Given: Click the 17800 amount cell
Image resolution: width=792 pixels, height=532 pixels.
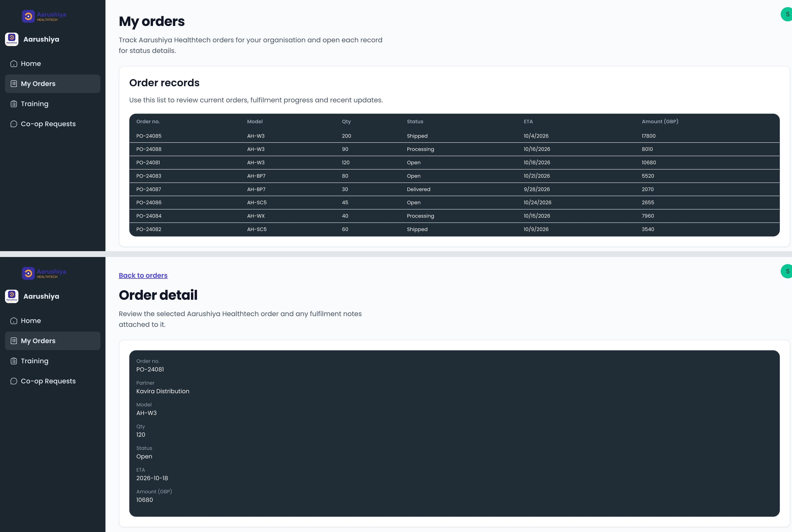Looking at the screenshot, I should [x=648, y=136].
